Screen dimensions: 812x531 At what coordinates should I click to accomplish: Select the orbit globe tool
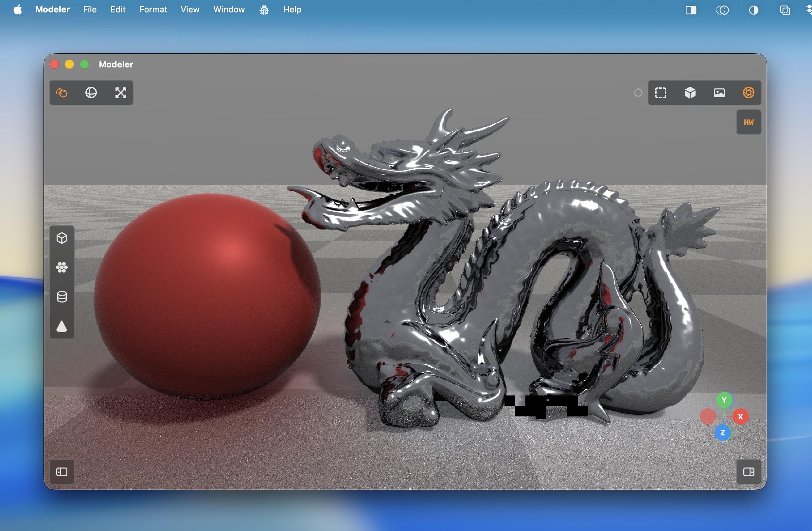point(91,93)
